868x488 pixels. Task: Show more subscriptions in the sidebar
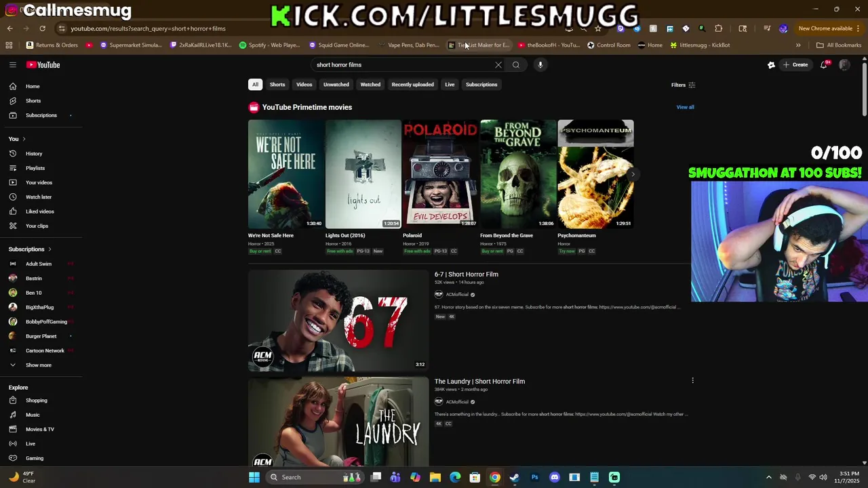pyautogui.click(x=38, y=365)
